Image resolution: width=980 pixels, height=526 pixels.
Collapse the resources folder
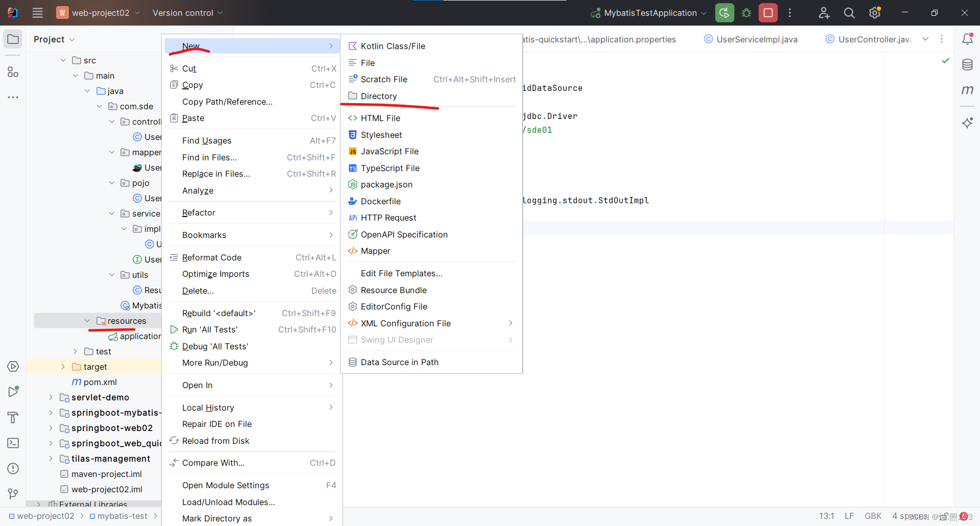tap(87, 321)
